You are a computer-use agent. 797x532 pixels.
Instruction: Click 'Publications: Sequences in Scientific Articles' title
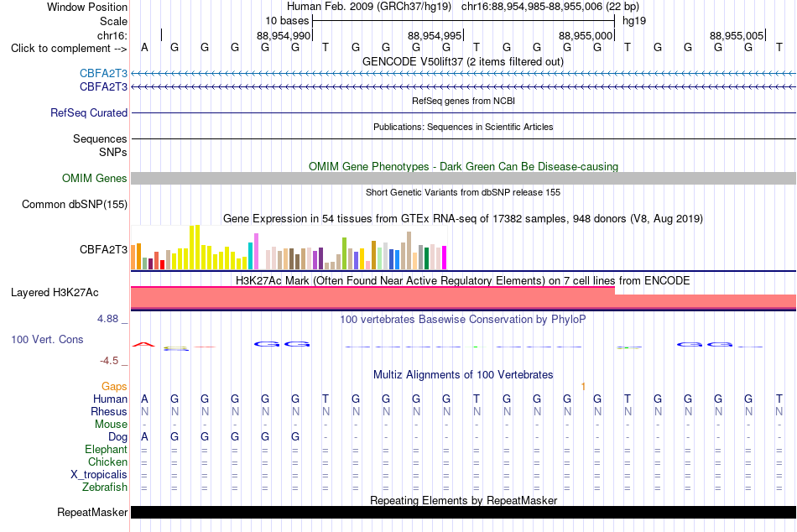pos(463,127)
